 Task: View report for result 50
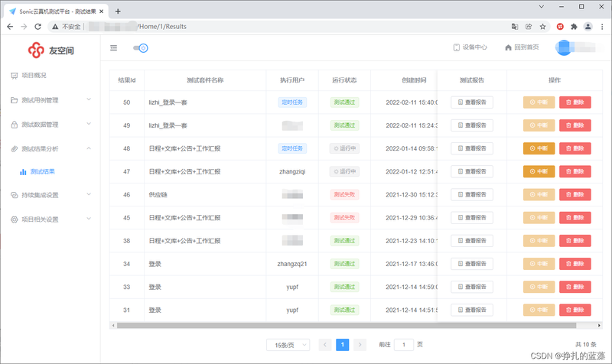tap(472, 102)
